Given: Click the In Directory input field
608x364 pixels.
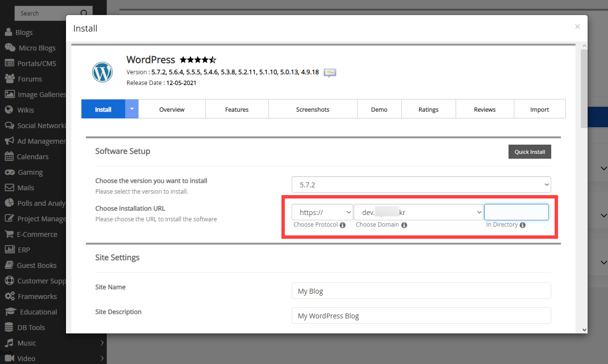Looking at the screenshot, I should 517,212.
